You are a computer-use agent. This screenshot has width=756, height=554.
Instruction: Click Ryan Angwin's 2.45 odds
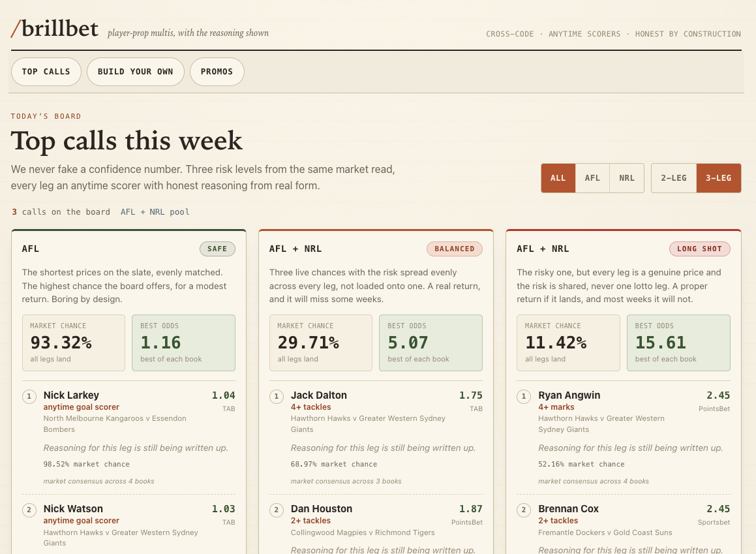(718, 395)
